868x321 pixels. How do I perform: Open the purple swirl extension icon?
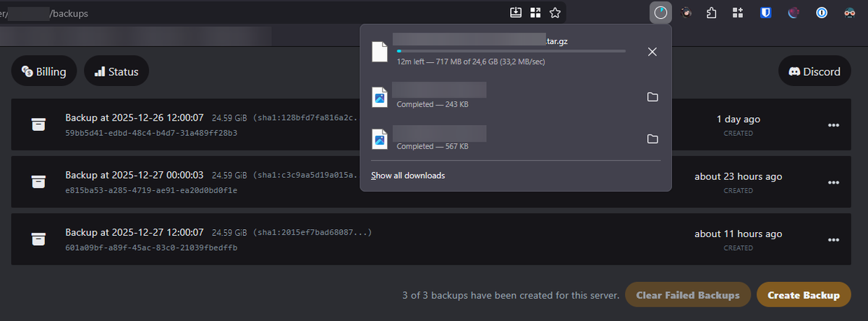tap(793, 12)
